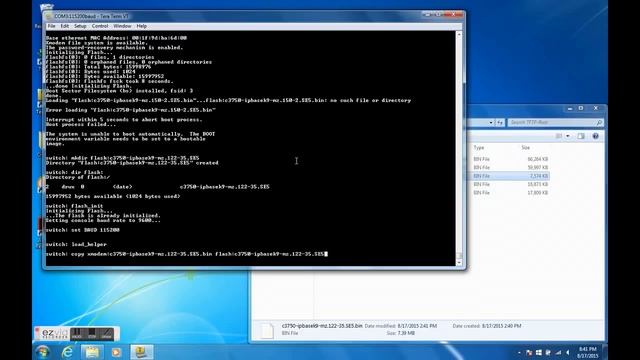Image resolution: width=640 pixels, height=360 pixels.
Task: Open the clock showing 8:41 PM
Action: 588,352
